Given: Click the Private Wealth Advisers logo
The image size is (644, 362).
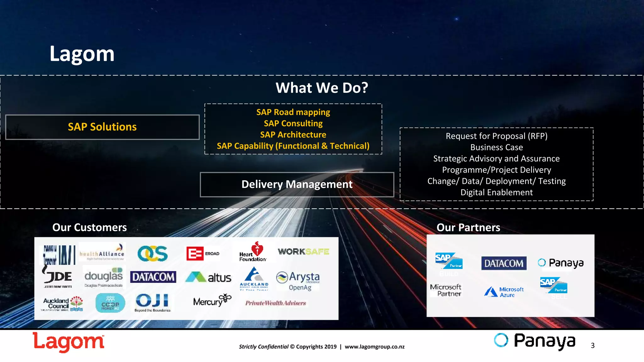Looking at the screenshot, I should pyautogui.click(x=275, y=303).
